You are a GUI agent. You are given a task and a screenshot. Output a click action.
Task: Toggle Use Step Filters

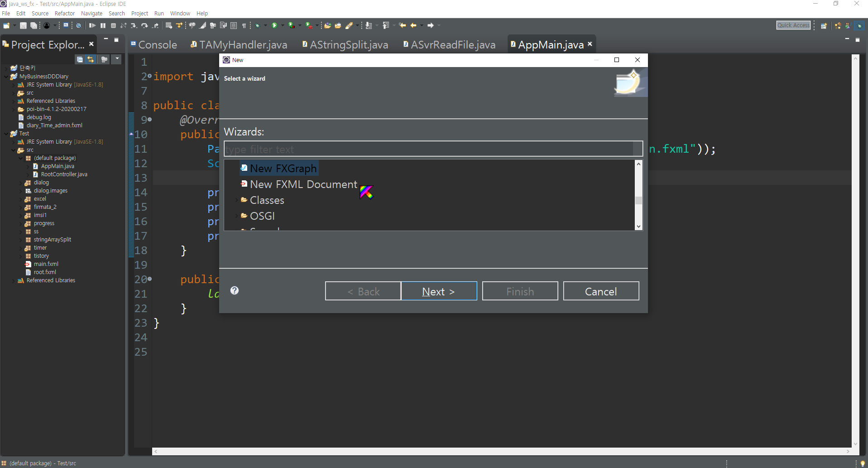pos(179,26)
